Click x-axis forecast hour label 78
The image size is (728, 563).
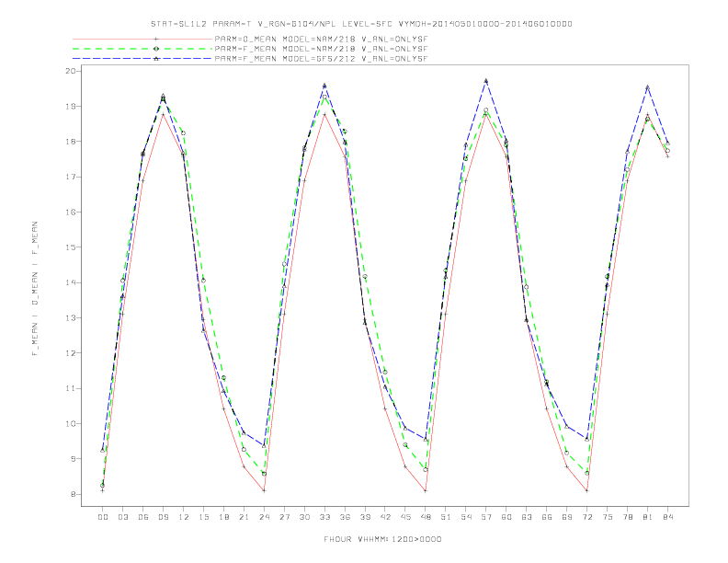click(x=628, y=517)
